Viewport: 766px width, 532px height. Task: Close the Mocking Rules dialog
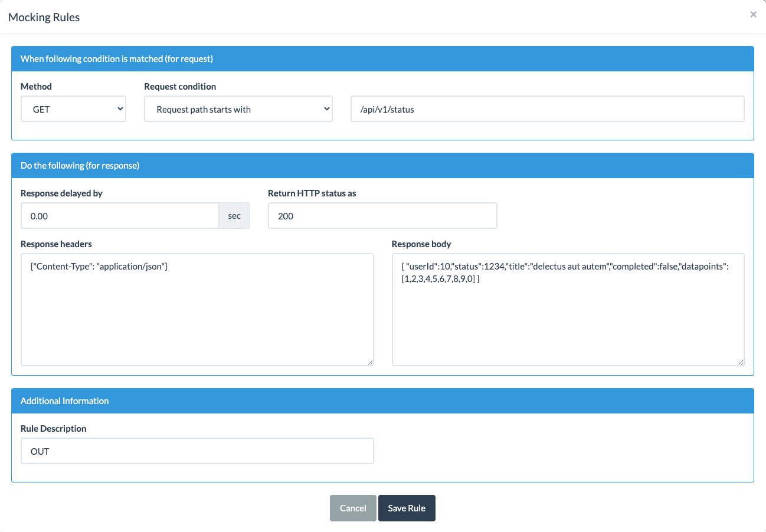point(753,15)
